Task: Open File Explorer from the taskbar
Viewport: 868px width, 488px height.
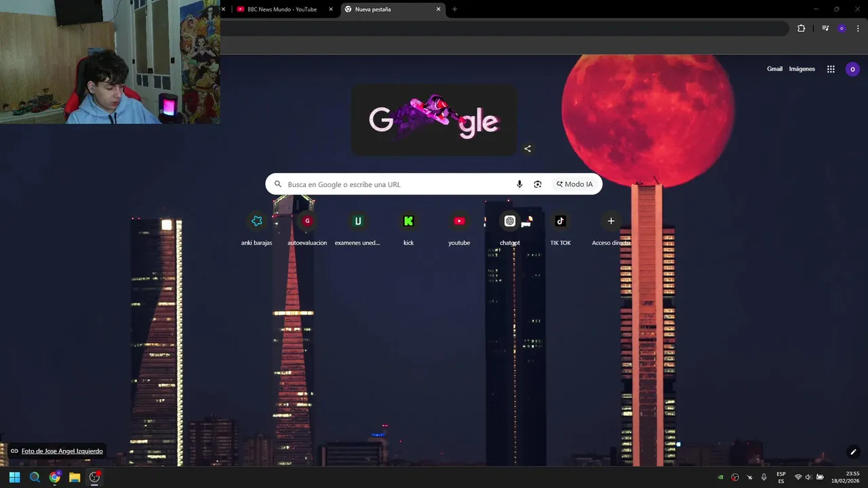Action: point(75,477)
